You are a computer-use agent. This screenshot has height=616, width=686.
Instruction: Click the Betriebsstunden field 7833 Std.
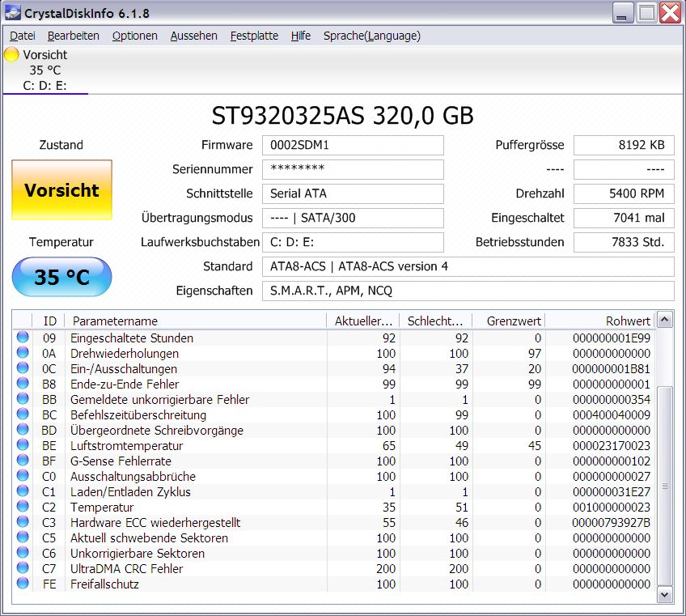[624, 242]
